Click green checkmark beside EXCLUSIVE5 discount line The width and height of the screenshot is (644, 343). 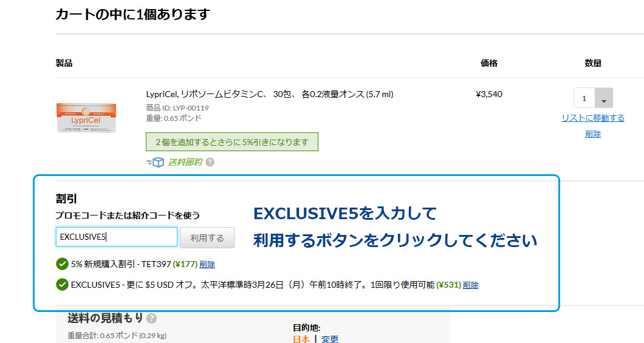click(x=61, y=285)
